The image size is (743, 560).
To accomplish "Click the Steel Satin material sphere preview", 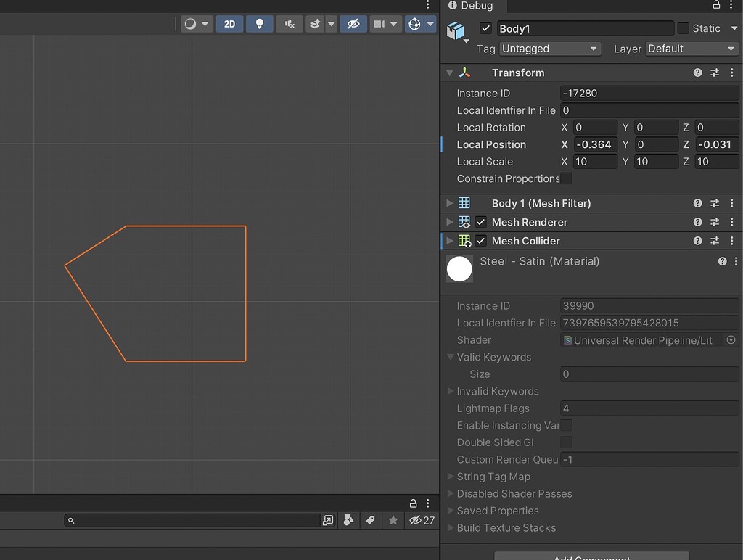I will click(459, 269).
